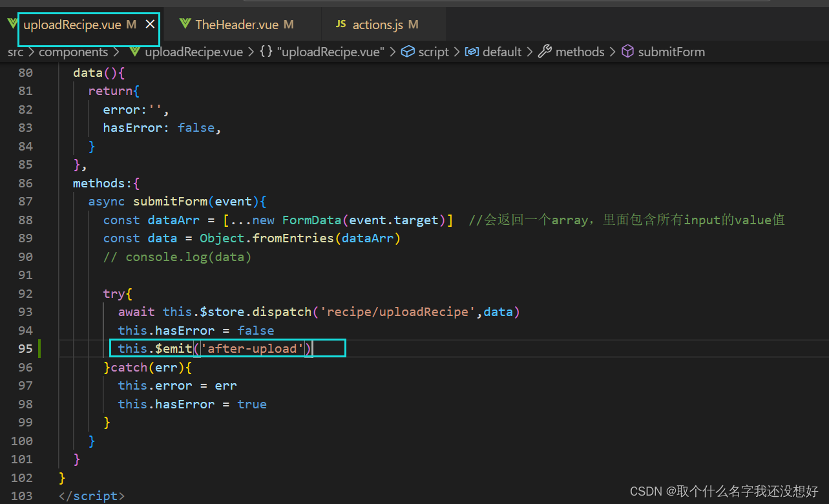Click line number 87
The height and width of the screenshot is (504, 829).
click(x=25, y=202)
